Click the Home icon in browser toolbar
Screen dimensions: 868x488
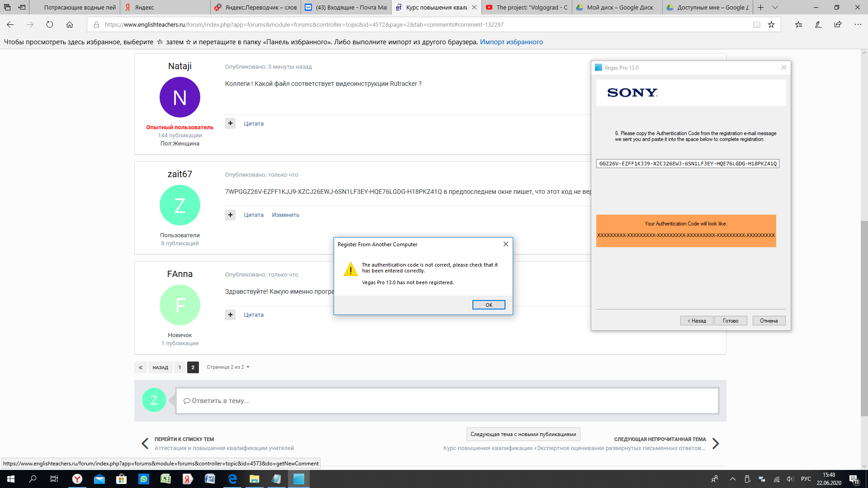coord(70,24)
